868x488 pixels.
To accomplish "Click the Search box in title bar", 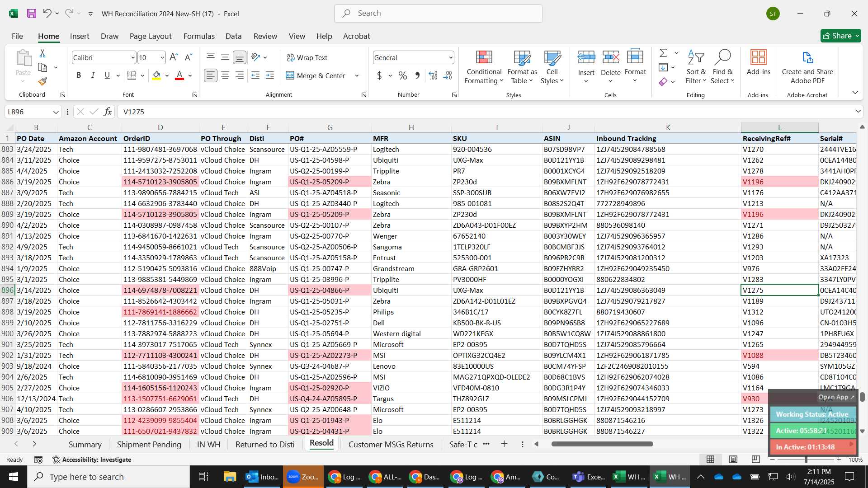I will tap(438, 14).
